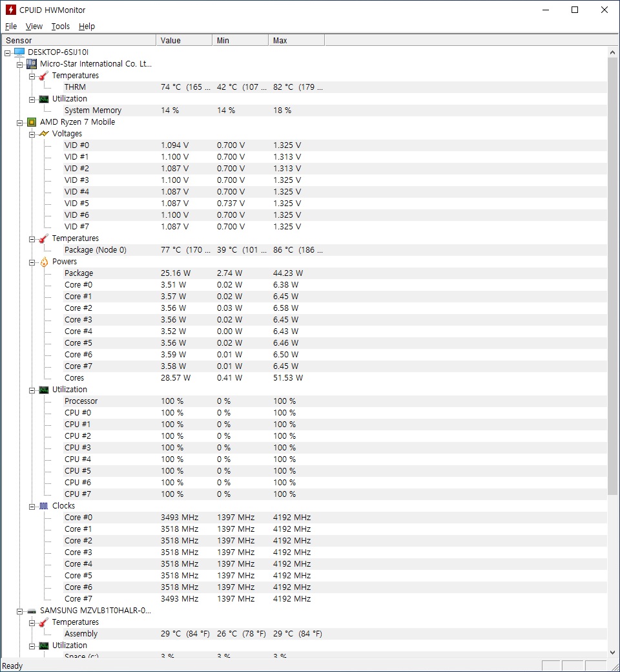Viewport: 620px width, 672px height.
Task: Collapse the SAMSUNG MZVLB1T0HALR node
Action: (19, 611)
